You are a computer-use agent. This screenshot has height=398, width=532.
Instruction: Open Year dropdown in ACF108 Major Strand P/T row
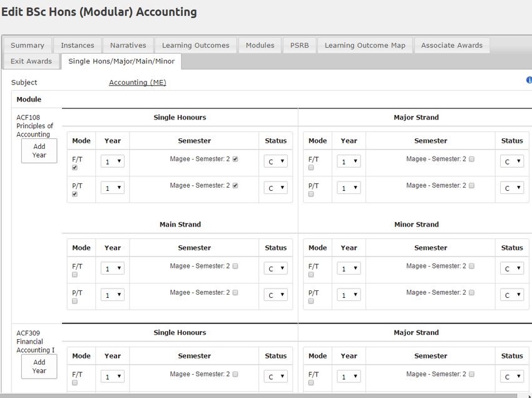pos(349,188)
